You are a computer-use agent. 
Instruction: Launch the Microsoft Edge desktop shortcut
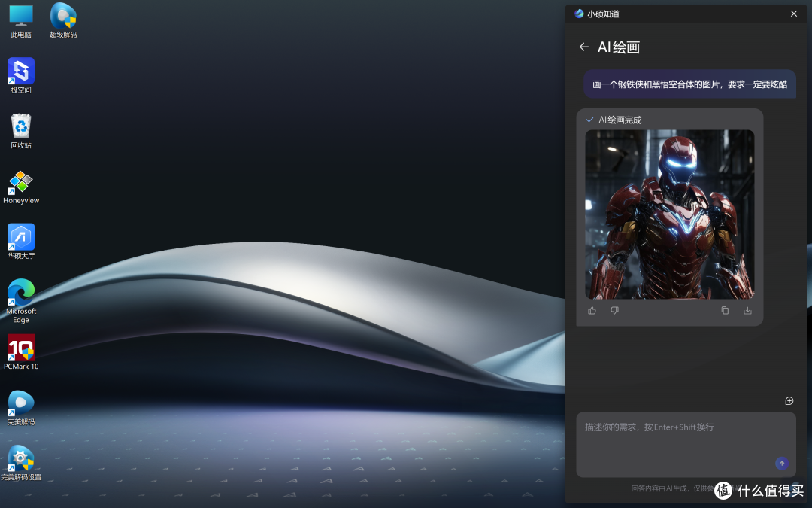point(21,301)
